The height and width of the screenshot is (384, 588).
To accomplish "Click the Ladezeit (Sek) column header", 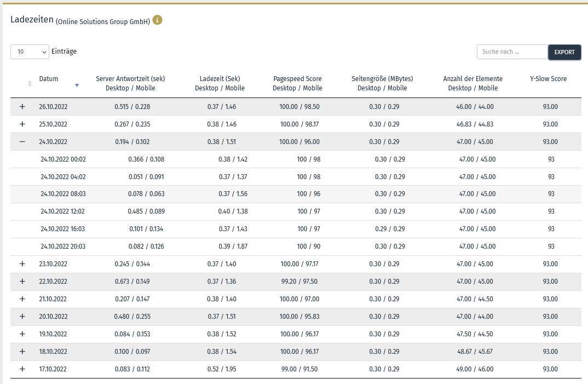I will [220, 83].
